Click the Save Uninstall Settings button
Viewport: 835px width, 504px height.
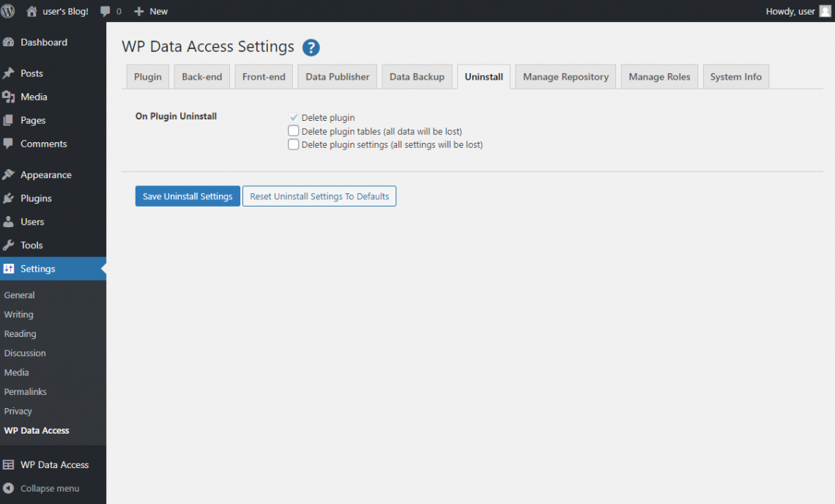click(187, 196)
